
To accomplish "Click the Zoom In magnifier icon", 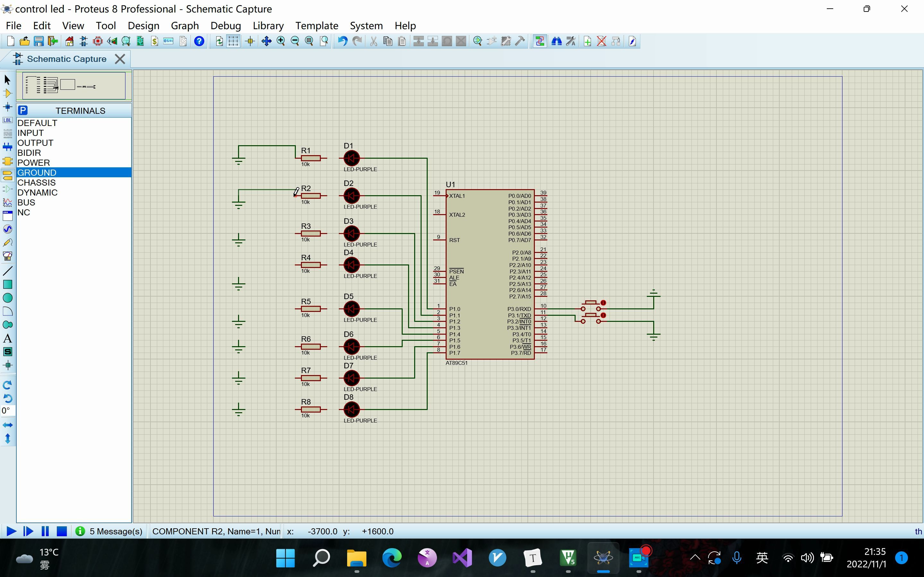I will [281, 41].
